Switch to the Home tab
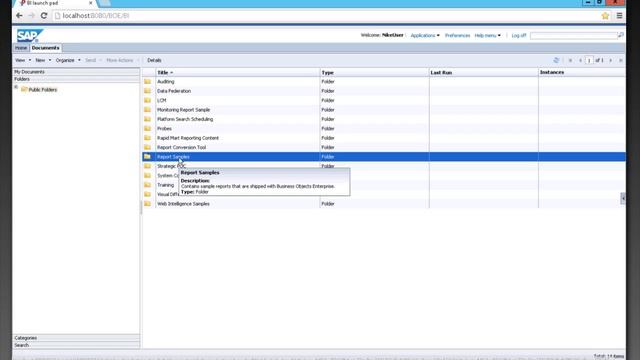Screen dimensions: 640x360 (21, 48)
